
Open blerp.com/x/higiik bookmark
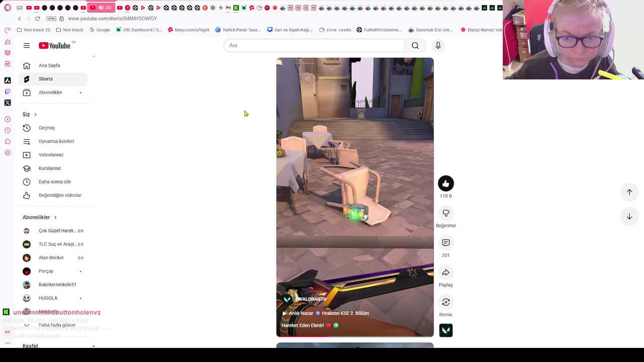[x=188, y=30]
